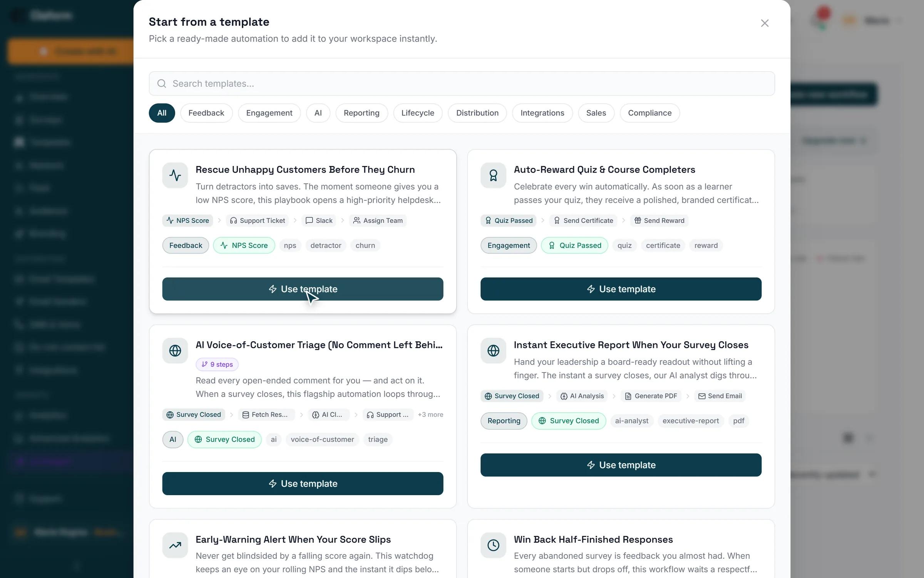Show Integrations templates
The width and height of the screenshot is (924, 578).
[542, 113]
